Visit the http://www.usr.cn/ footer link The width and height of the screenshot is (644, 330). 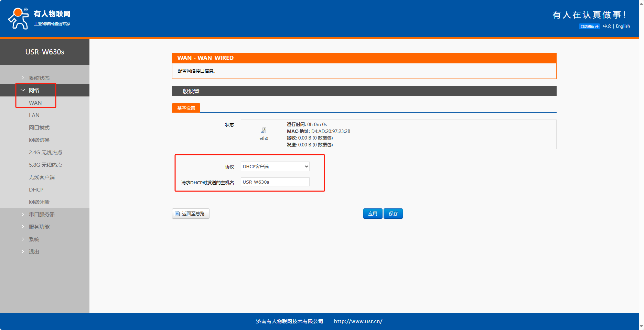click(x=358, y=321)
